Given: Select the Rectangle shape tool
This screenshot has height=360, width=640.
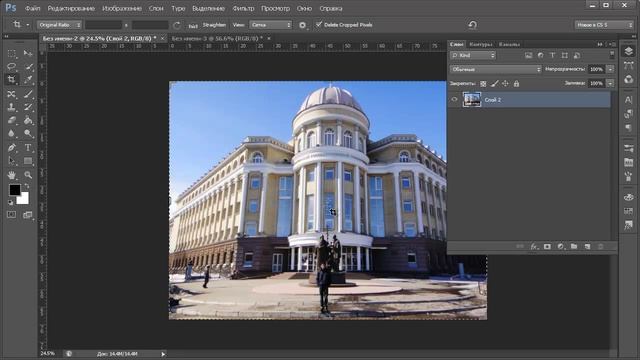Looking at the screenshot, I should click(x=28, y=161).
